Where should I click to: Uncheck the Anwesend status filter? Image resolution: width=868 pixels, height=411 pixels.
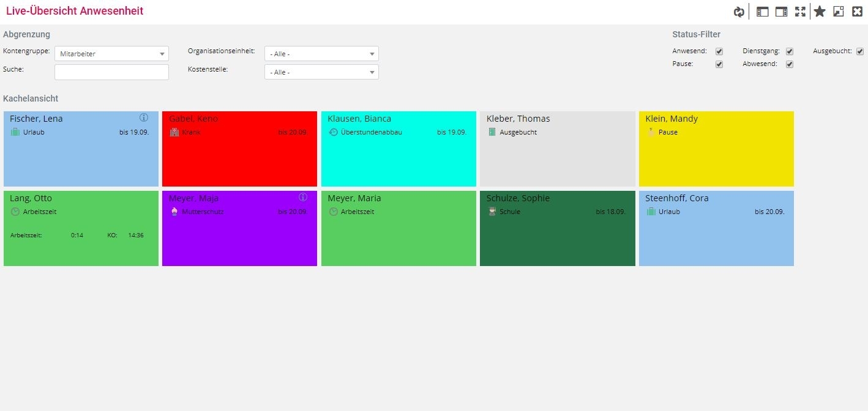coord(719,51)
